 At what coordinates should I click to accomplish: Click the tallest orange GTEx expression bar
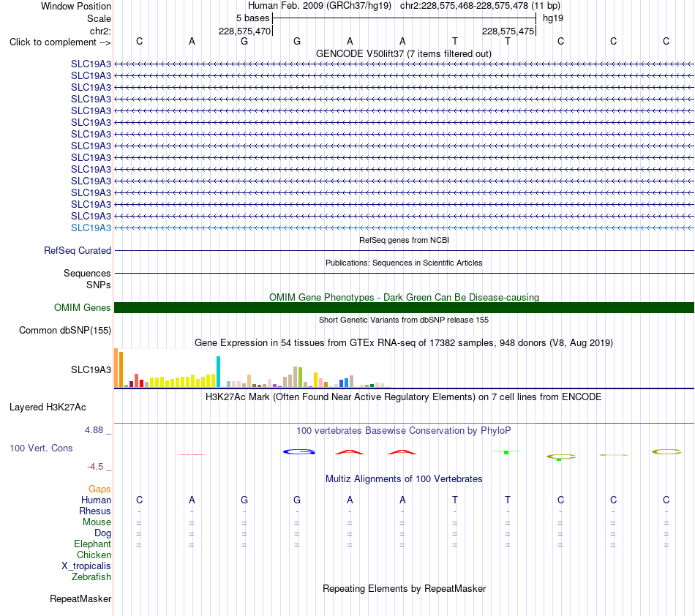116,368
